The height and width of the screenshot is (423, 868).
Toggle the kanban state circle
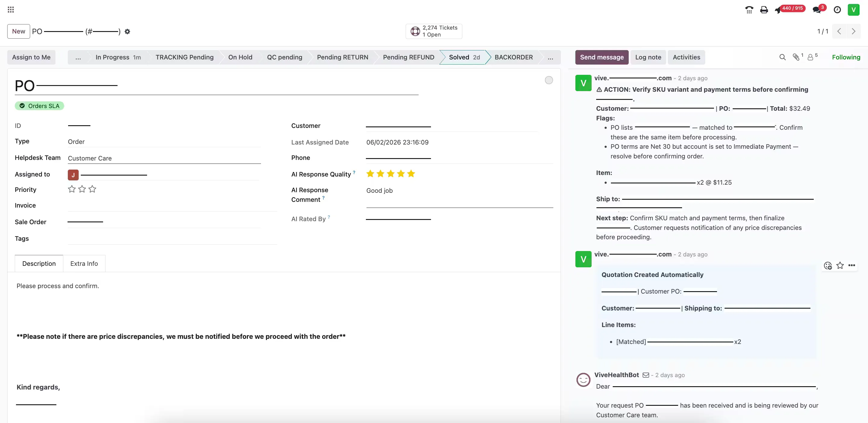(x=549, y=80)
